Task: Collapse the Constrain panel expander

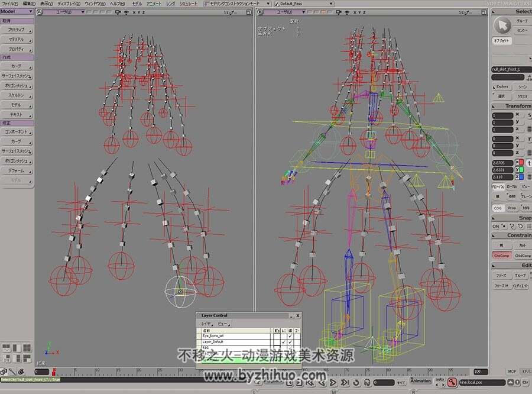Action: click(x=494, y=235)
